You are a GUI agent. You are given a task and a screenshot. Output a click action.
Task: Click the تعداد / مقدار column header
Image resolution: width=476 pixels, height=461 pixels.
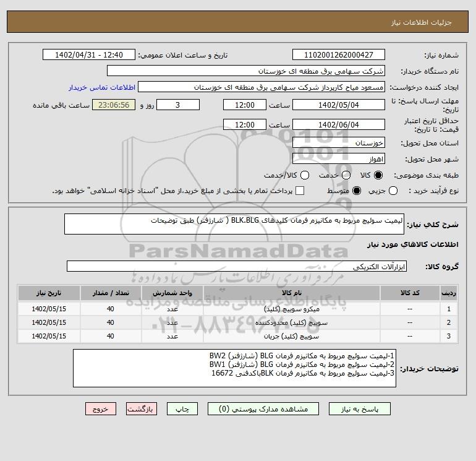tap(111, 293)
